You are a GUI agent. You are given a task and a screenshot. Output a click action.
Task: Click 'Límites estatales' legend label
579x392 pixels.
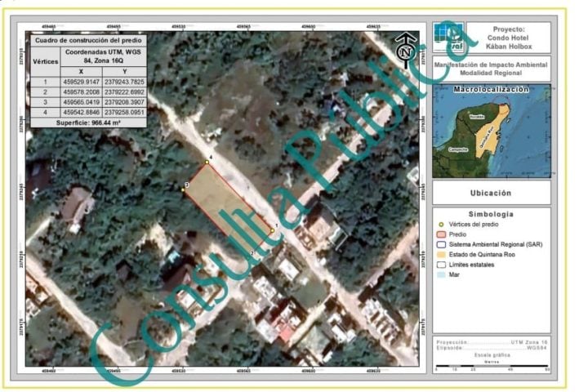click(471, 265)
